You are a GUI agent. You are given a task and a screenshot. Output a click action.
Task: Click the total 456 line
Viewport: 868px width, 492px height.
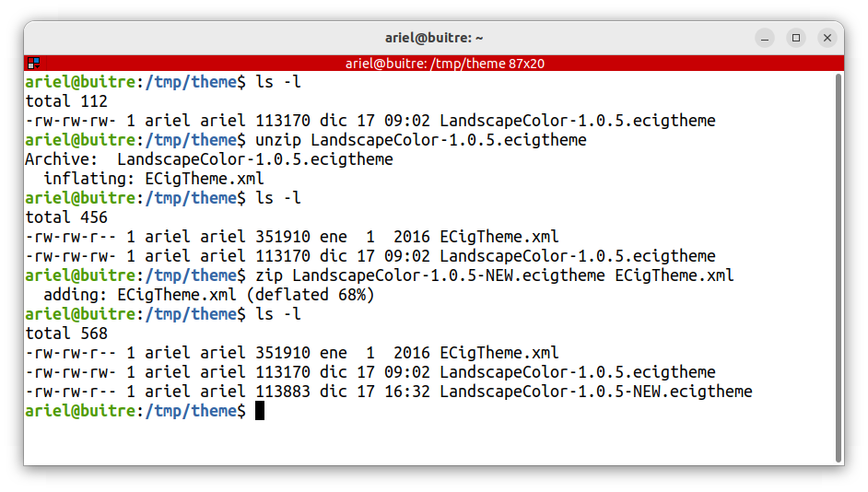pos(66,217)
